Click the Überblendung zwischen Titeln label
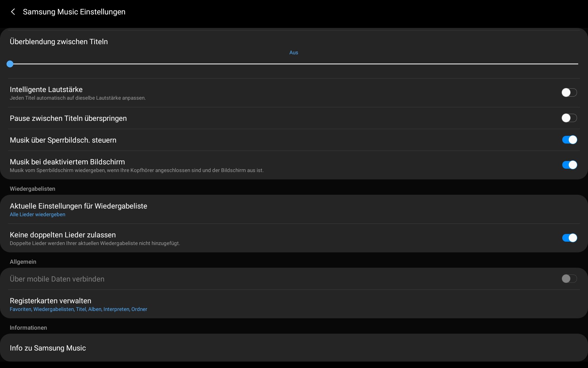Screen dimensions: 588x368 point(59,41)
